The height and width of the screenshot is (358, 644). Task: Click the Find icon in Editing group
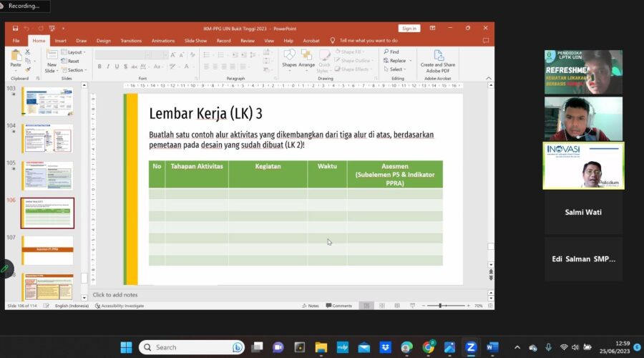point(391,52)
